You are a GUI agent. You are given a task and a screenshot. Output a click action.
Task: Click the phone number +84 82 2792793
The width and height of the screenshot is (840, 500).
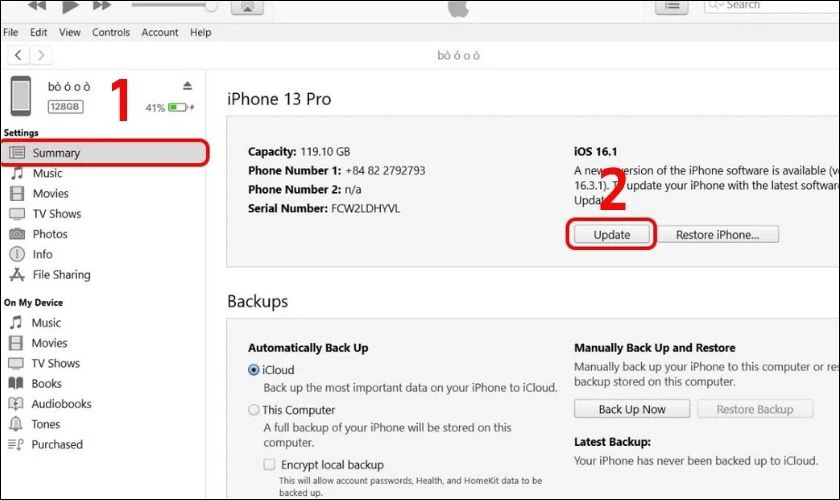coord(385,170)
